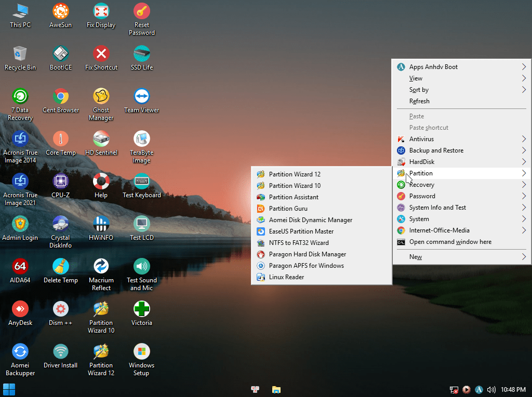
Task: Launch Partition Assistant from submenu
Action: [322, 197]
